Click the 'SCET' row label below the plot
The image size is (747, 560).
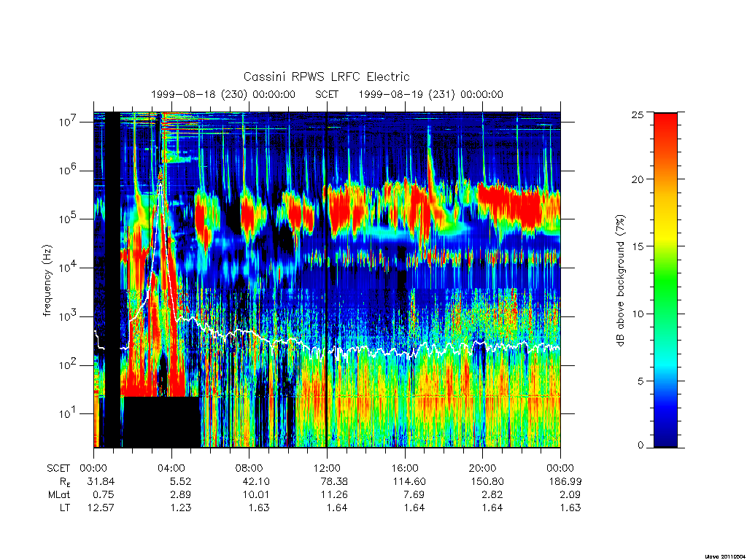(x=58, y=468)
